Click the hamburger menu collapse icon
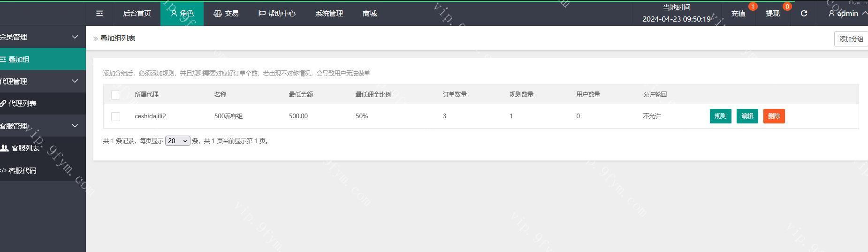Screen dimensions: 868x252 coord(99,14)
